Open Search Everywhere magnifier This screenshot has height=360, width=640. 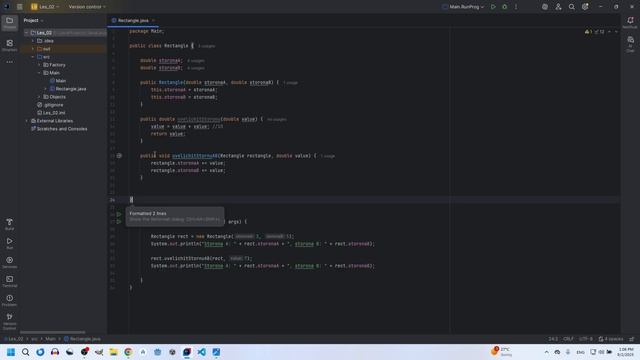click(x=571, y=7)
